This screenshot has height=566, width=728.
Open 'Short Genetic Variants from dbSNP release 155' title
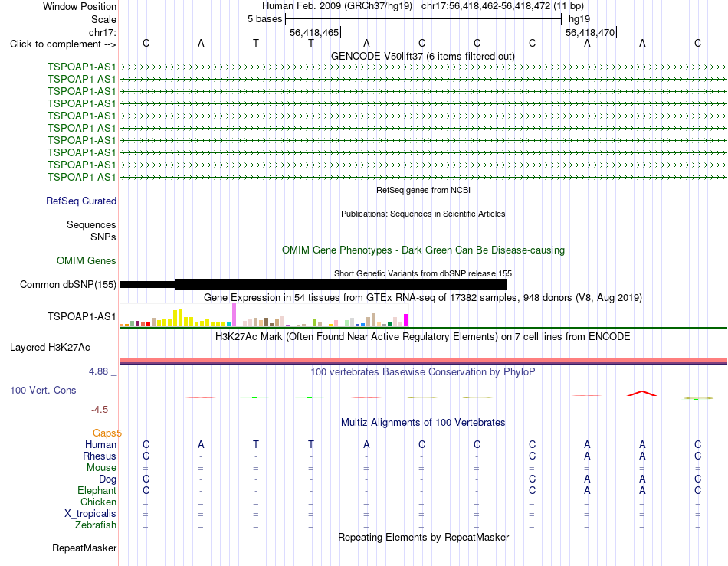[x=423, y=273]
